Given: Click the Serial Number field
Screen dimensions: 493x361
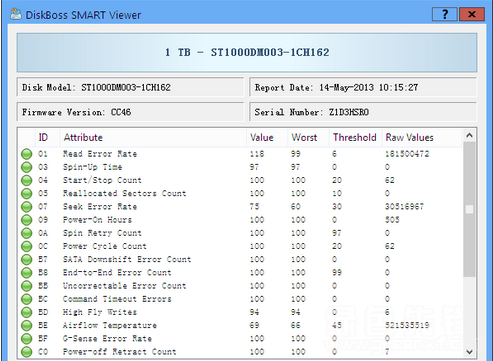Looking at the screenshot, I should (x=363, y=112).
